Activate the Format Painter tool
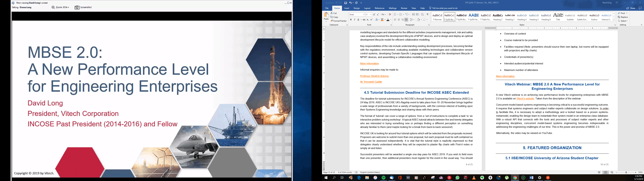 [338, 21]
